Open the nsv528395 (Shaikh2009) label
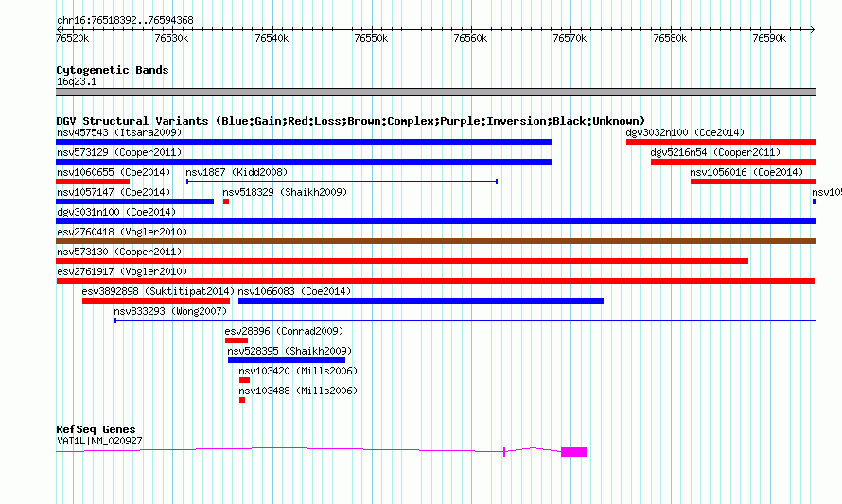This screenshot has height=504, width=842. [289, 351]
